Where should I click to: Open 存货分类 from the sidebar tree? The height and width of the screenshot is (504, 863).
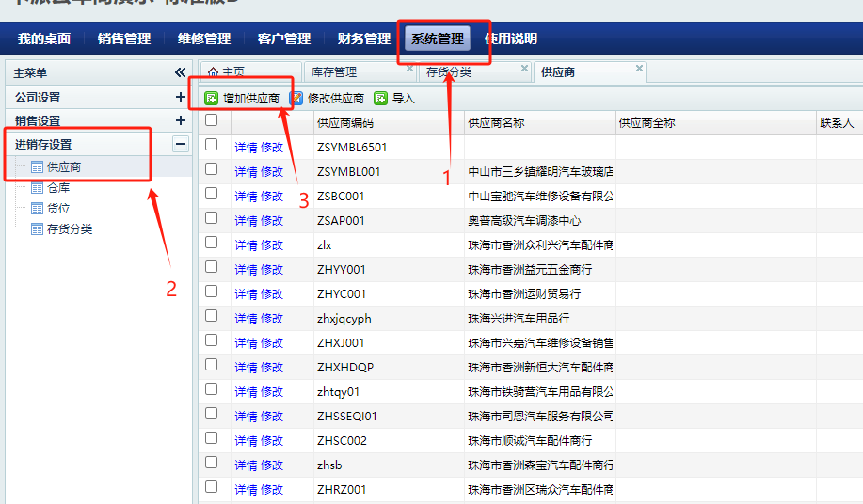point(69,229)
